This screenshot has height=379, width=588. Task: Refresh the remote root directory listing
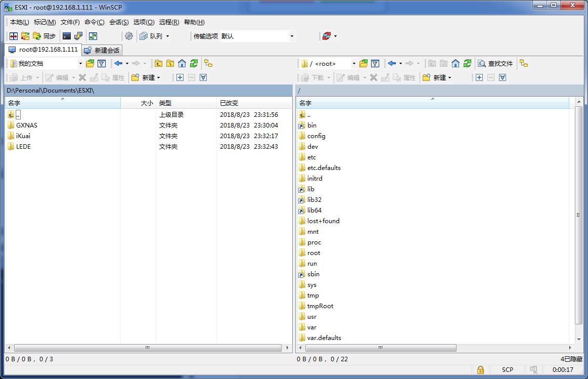[x=467, y=63]
